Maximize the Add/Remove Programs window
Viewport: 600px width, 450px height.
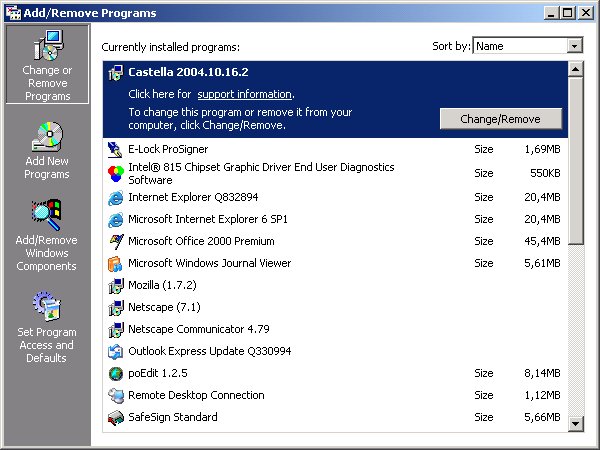click(567, 13)
